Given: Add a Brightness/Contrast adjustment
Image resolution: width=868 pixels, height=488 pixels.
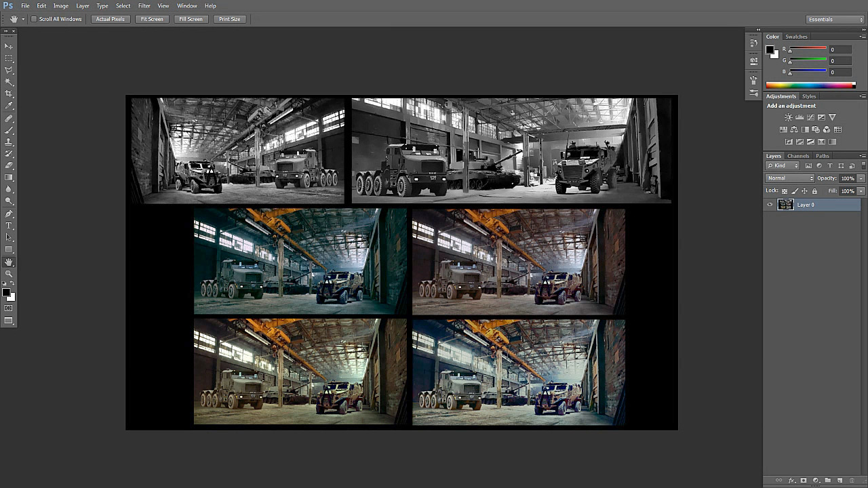Looking at the screenshot, I should [x=788, y=118].
